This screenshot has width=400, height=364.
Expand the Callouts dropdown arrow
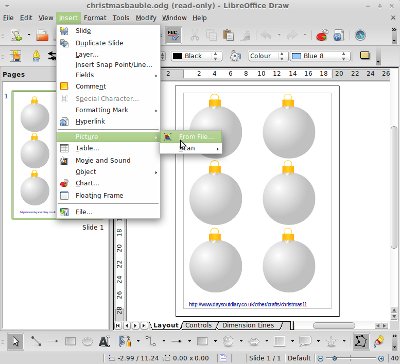pos(318,341)
